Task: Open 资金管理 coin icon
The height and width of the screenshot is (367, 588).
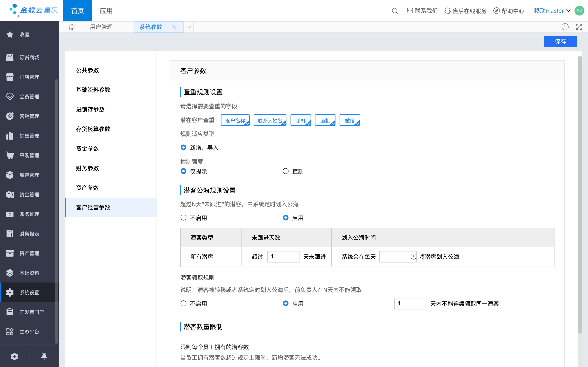Action: pyautogui.click(x=10, y=195)
